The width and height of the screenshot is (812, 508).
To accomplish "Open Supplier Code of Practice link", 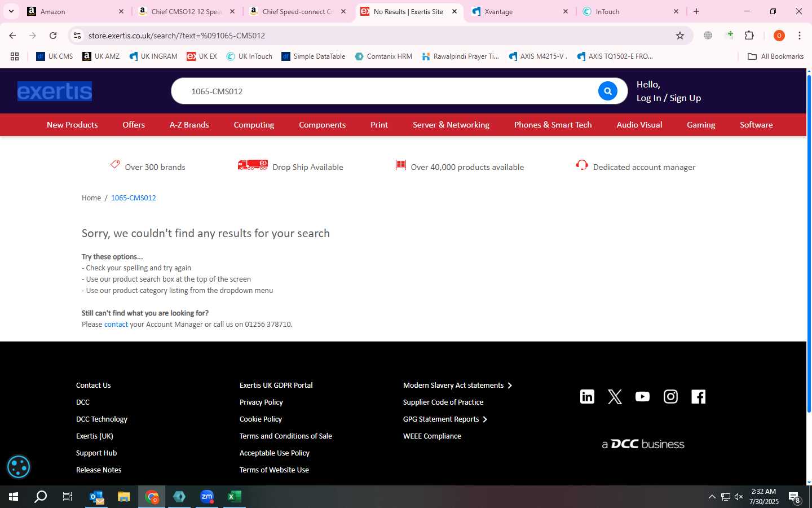I will coord(443,402).
